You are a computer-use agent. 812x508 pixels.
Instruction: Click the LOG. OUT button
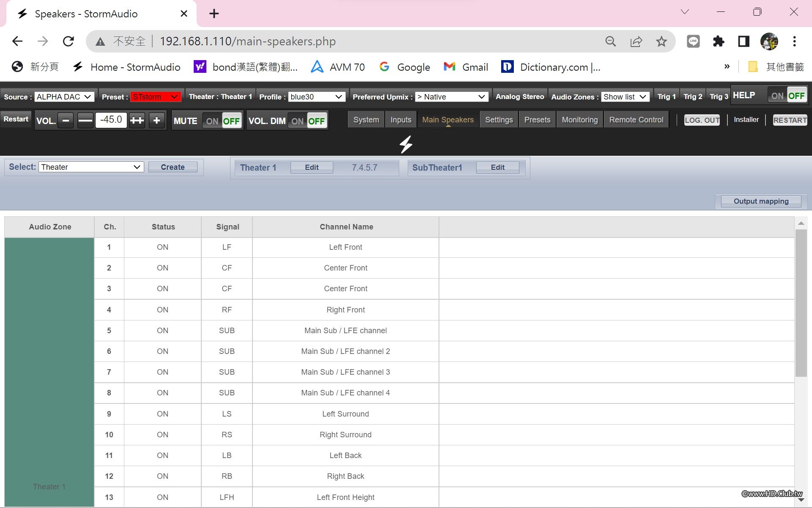[x=702, y=120]
